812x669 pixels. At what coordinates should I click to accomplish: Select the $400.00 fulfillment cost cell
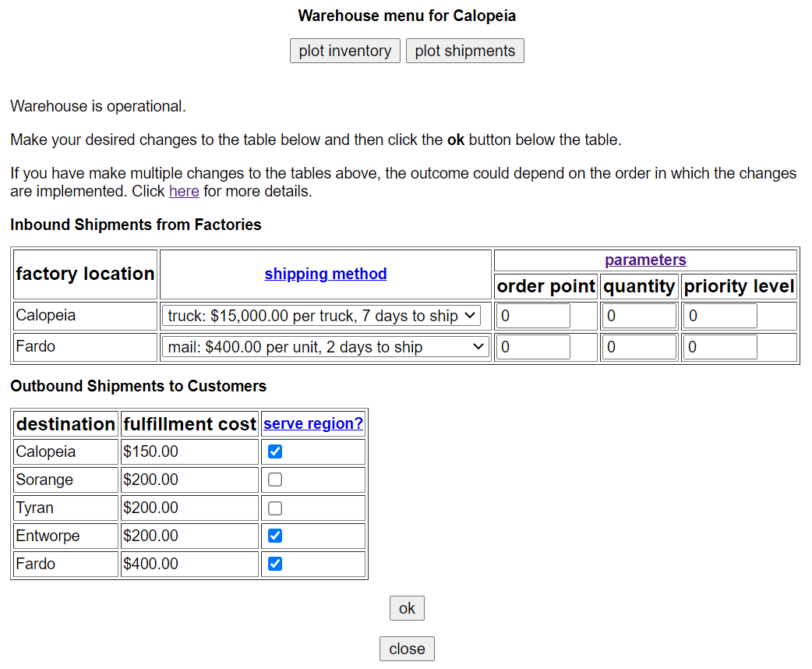pyautogui.click(x=189, y=564)
